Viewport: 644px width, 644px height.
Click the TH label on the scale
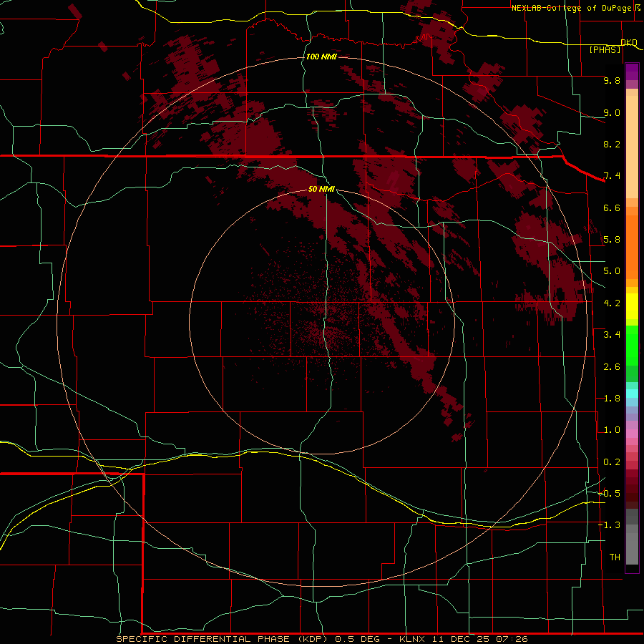[615, 557]
